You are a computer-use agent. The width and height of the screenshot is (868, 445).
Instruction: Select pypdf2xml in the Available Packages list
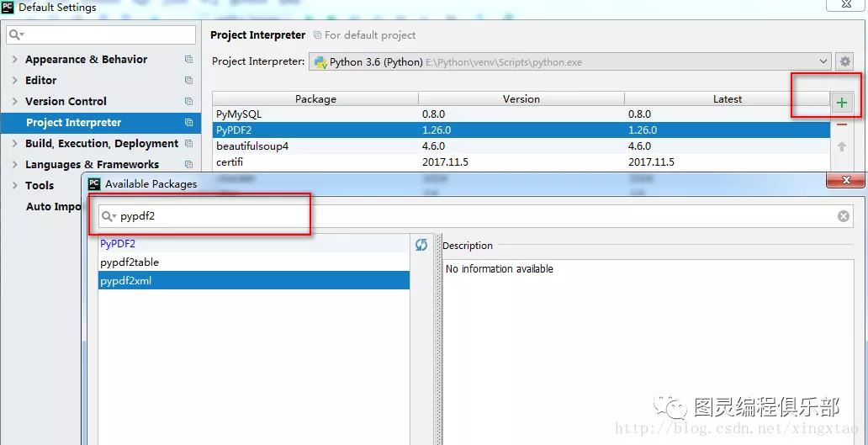coord(253,281)
